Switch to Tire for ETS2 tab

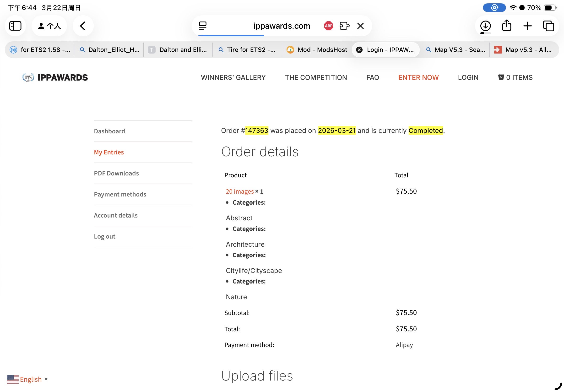click(247, 50)
